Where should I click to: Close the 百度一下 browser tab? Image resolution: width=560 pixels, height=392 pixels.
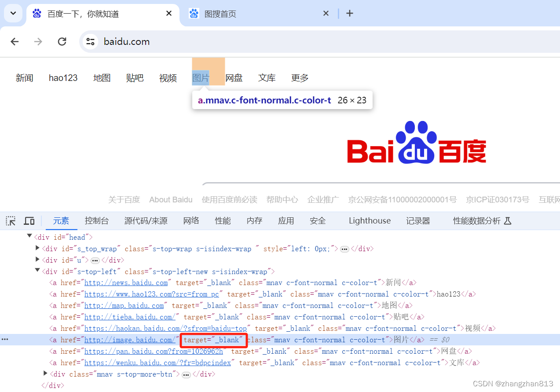coord(169,14)
